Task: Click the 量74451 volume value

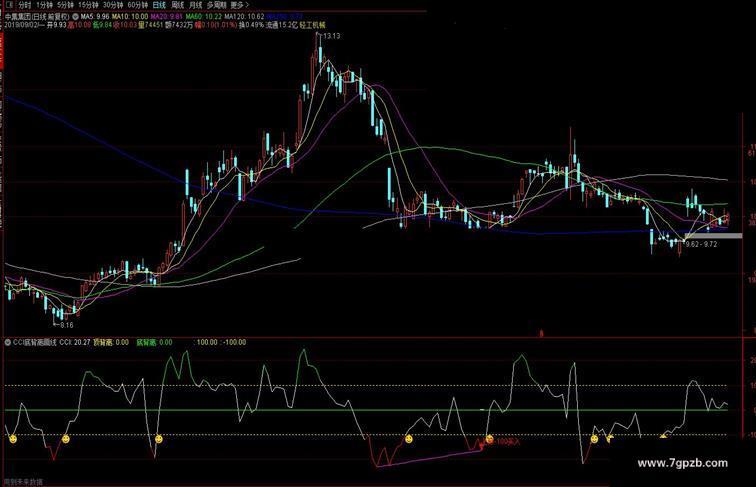Action: click(151, 25)
